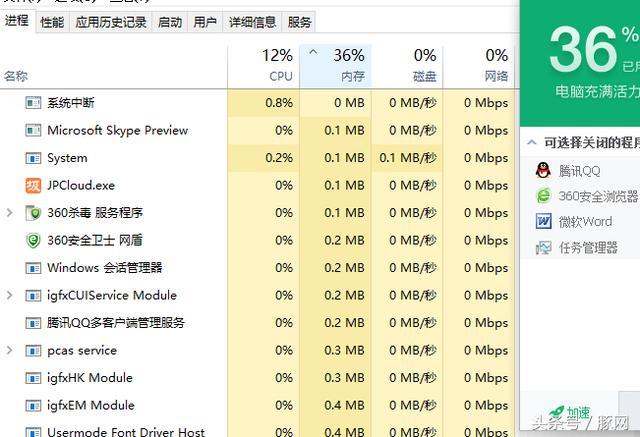Screen dimensions: 640x437
Task: Click the System process icon
Action: 33,157
